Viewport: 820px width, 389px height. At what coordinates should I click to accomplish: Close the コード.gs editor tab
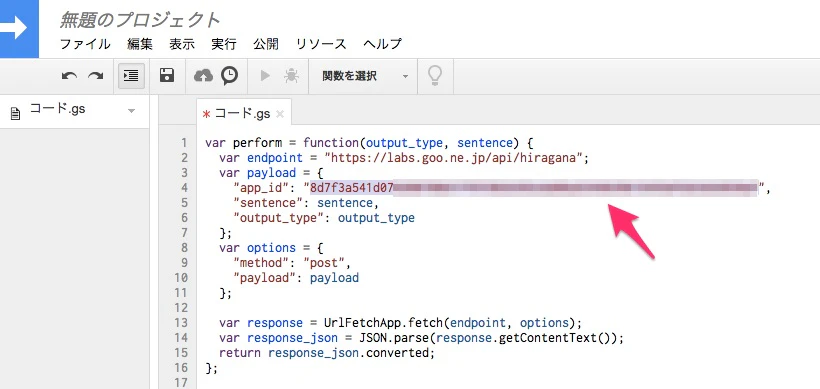click(280, 114)
